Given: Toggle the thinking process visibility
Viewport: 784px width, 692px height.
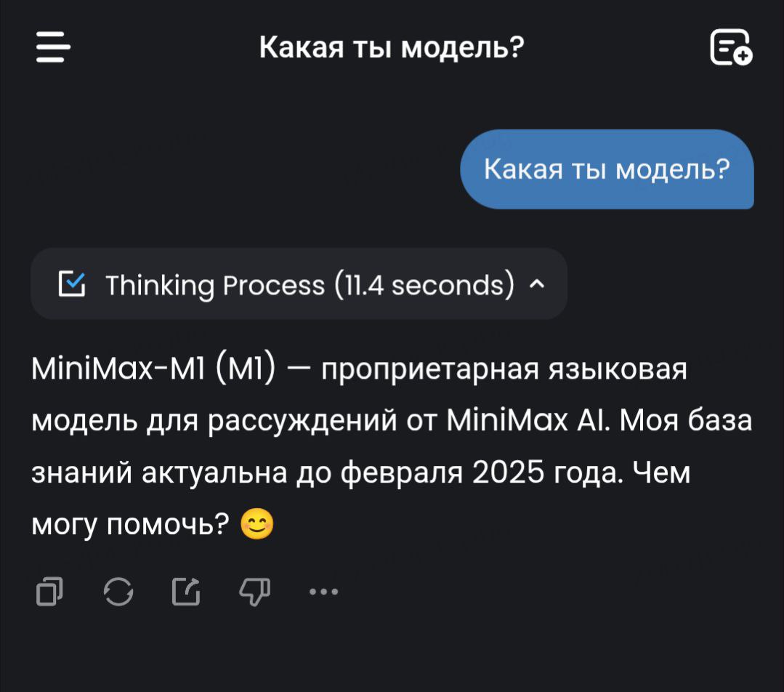Looking at the screenshot, I should tap(298, 283).
